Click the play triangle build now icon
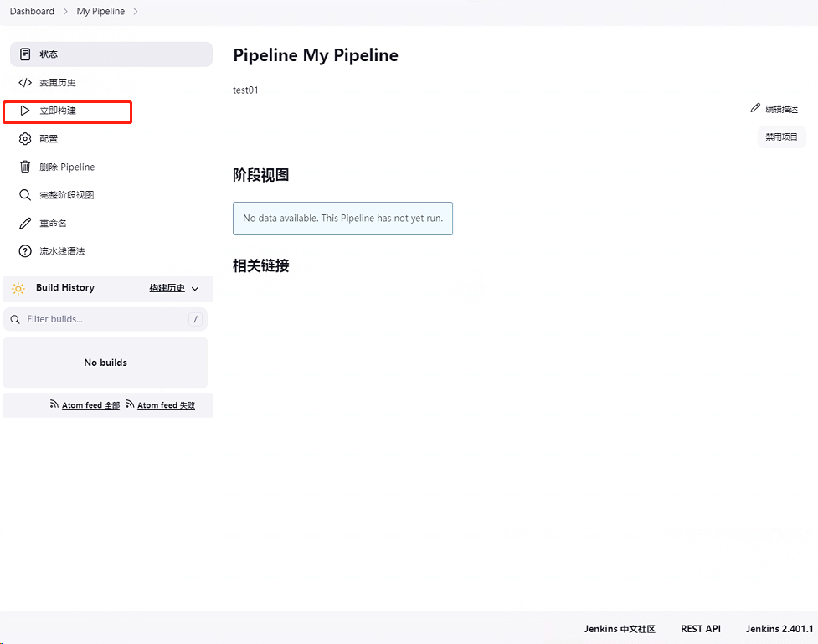 (x=25, y=111)
